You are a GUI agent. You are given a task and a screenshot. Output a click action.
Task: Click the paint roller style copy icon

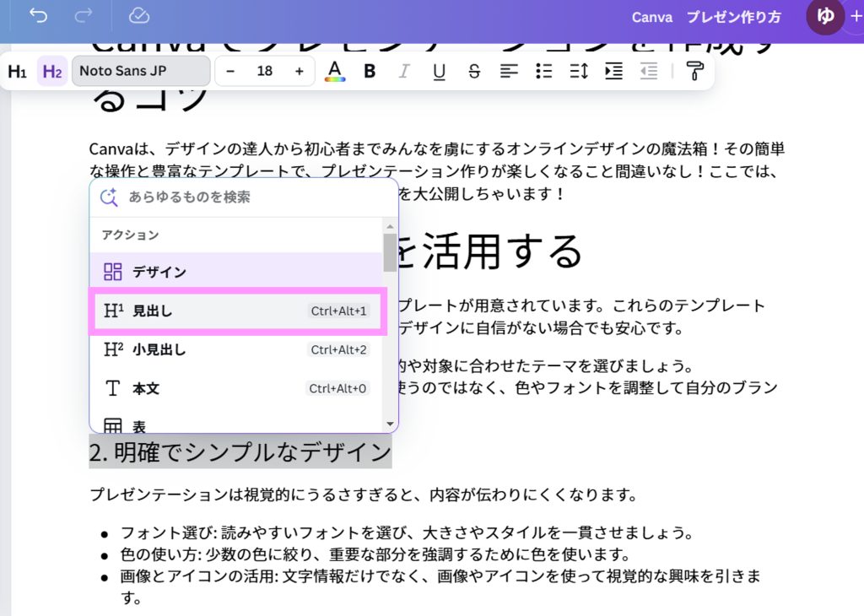point(695,71)
